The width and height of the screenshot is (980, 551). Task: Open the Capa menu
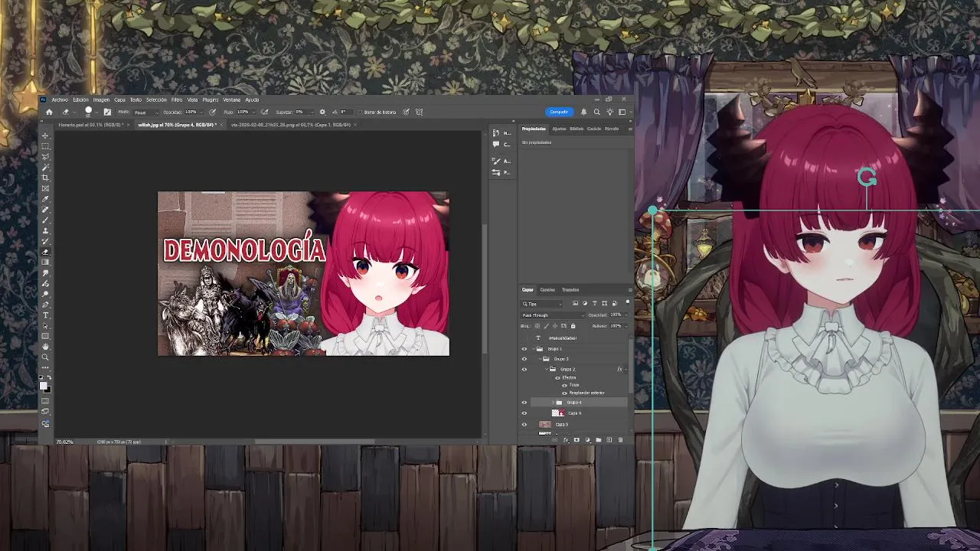point(119,99)
